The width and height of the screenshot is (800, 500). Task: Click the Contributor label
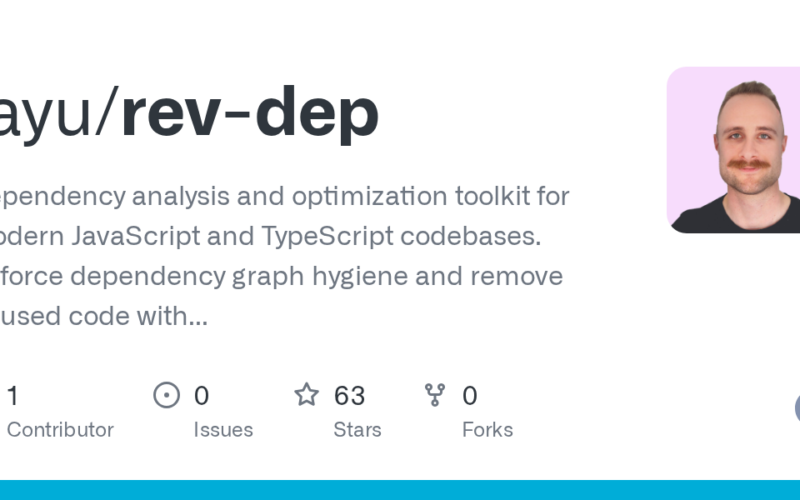point(60,430)
